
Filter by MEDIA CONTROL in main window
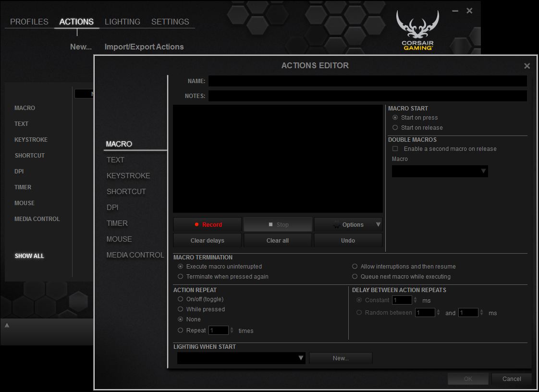(x=37, y=219)
